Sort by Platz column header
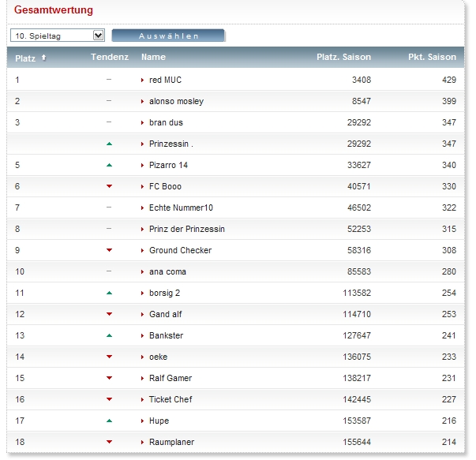476x460 pixels. (x=24, y=58)
